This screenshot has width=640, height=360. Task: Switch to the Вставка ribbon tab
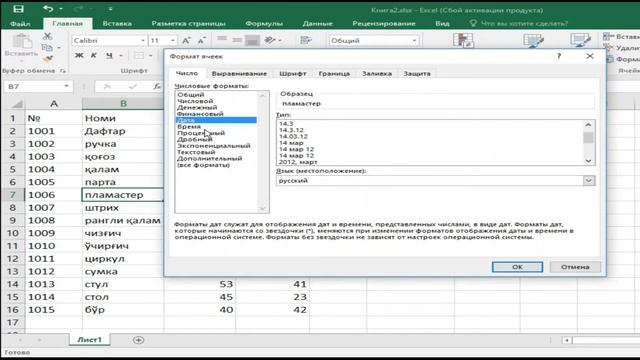pos(117,24)
